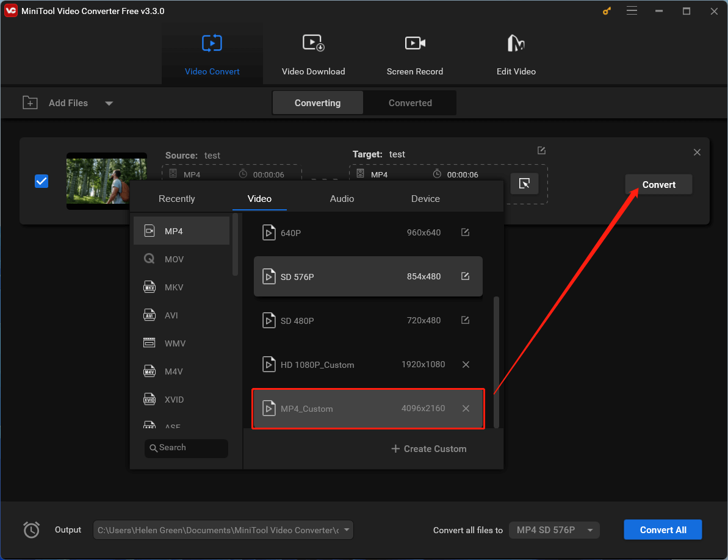Expand the Add Files dropdown arrow
This screenshot has height=560, width=728.
109,104
